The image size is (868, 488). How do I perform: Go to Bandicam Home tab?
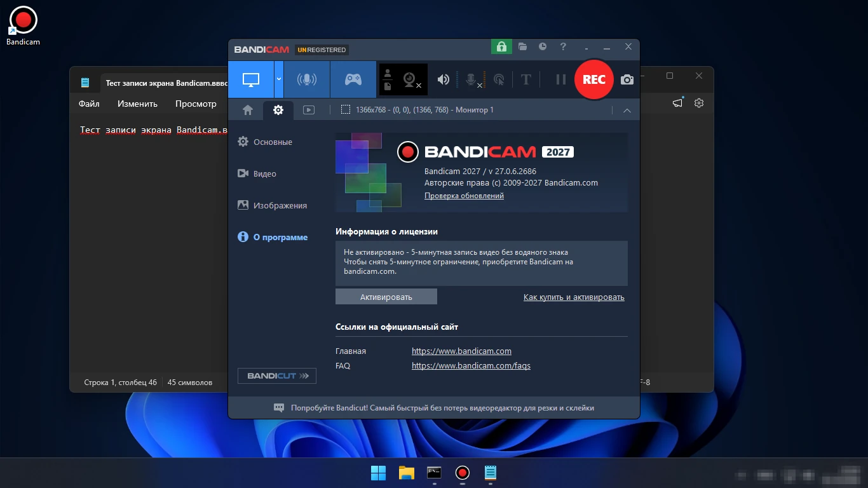click(248, 110)
